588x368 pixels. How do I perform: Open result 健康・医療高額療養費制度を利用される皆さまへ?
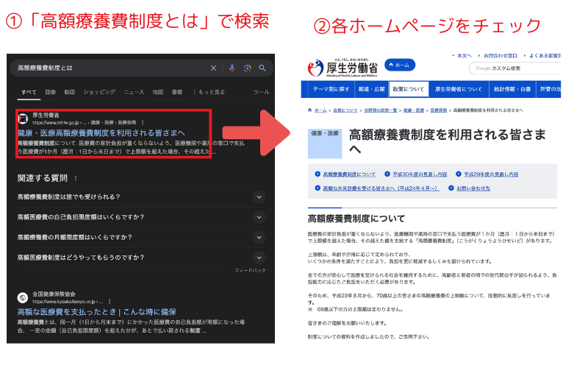point(101,133)
